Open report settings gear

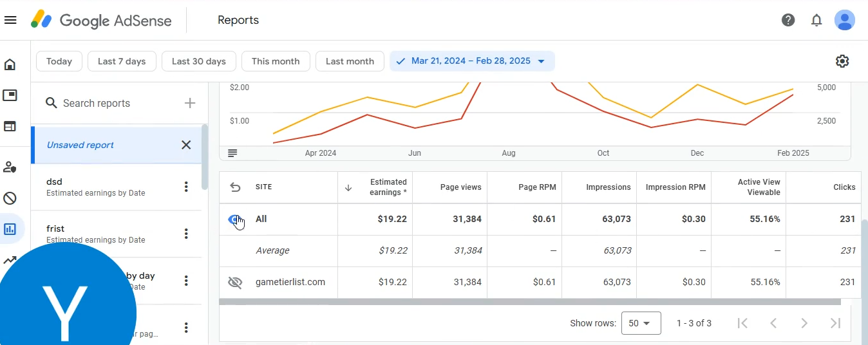[842, 61]
